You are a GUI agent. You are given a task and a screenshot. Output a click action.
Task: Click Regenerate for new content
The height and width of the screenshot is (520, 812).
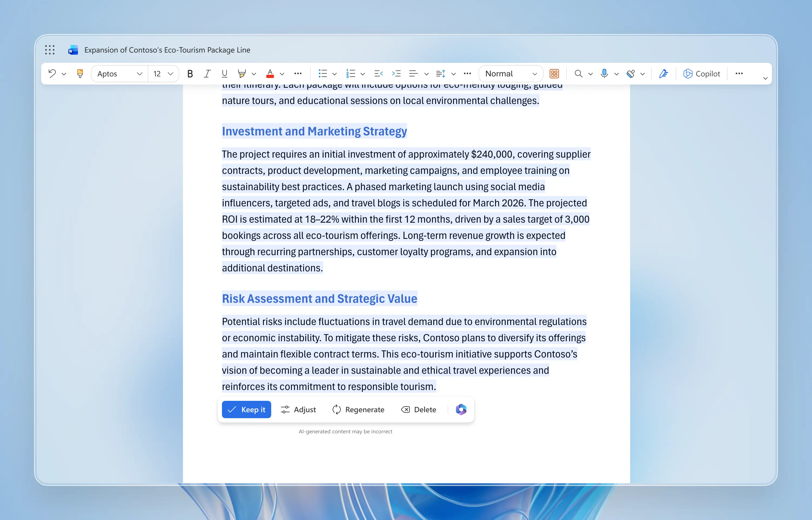(x=358, y=409)
